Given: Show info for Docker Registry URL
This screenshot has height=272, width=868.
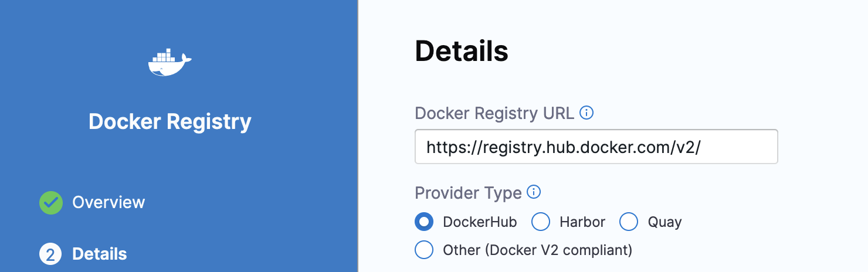Looking at the screenshot, I should click(586, 113).
